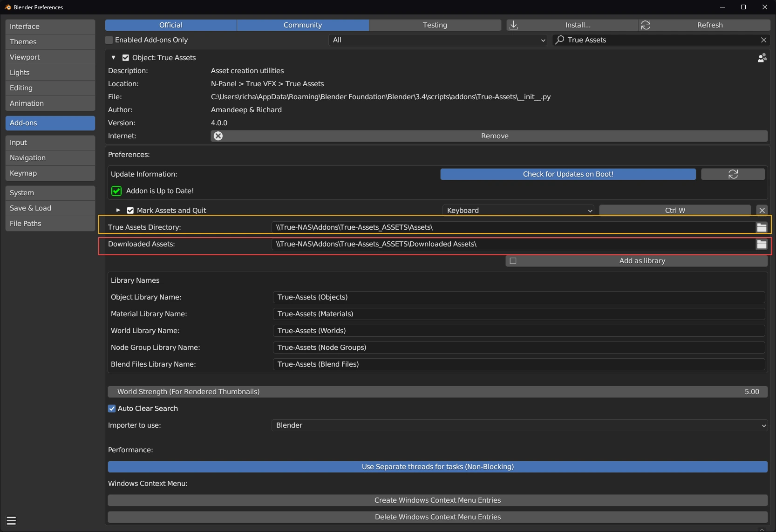Image resolution: width=776 pixels, height=532 pixels.
Task: Enable the Add as library checkbox
Action: click(513, 261)
